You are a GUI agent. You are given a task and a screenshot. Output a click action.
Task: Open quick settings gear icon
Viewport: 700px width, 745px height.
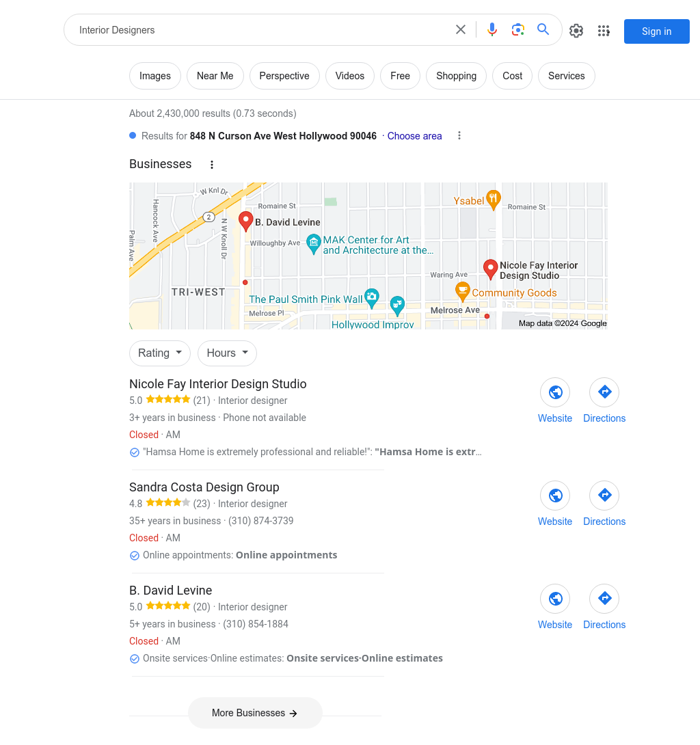pos(576,31)
